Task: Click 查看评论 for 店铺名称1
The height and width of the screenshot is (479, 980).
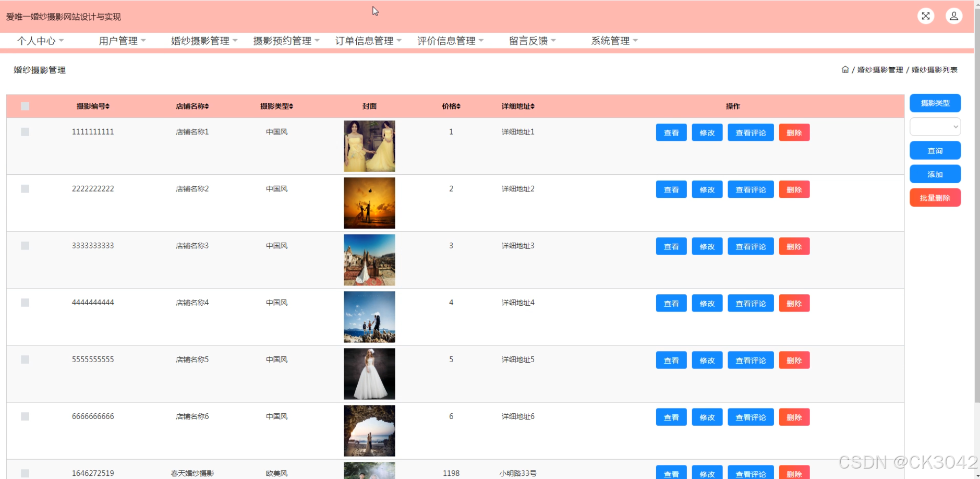Action: point(751,133)
